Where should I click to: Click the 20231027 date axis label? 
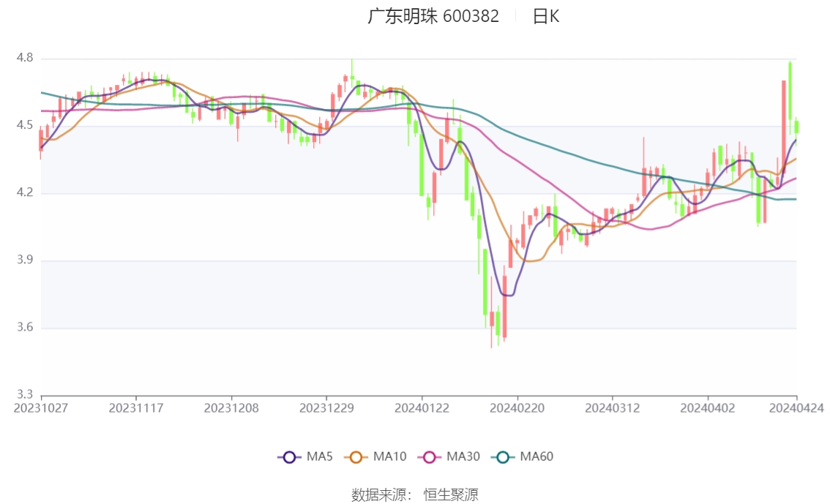click(41, 408)
